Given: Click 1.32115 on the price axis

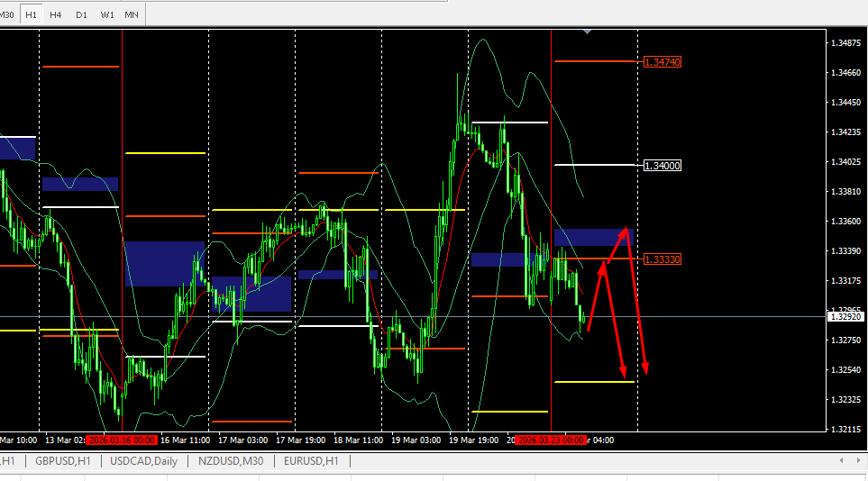Looking at the screenshot, I should tap(845, 429).
